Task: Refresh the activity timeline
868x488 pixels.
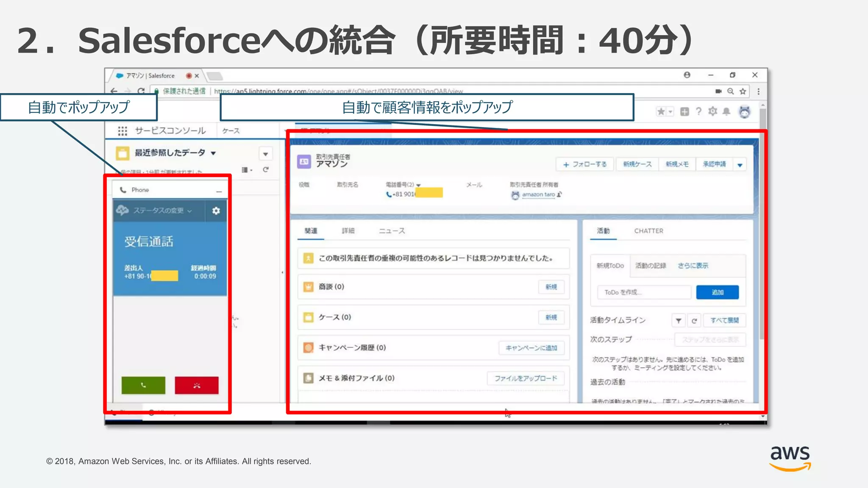Action: [694, 321]
